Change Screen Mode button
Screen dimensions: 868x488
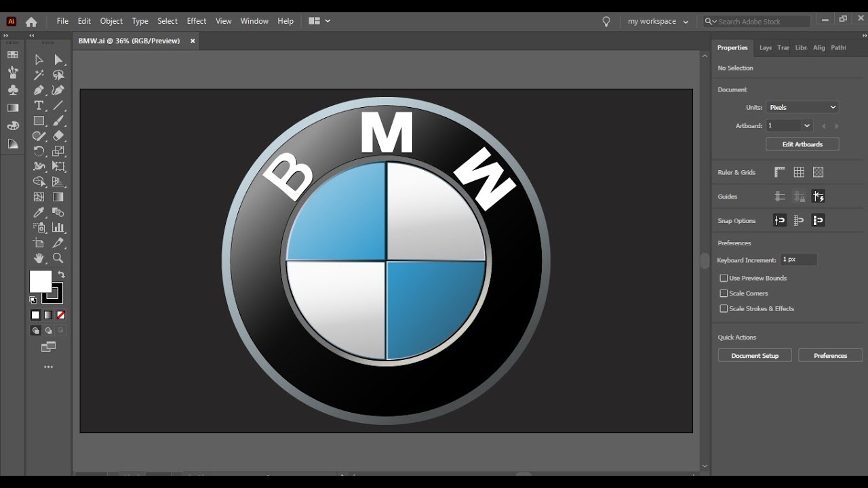point(48,347)
